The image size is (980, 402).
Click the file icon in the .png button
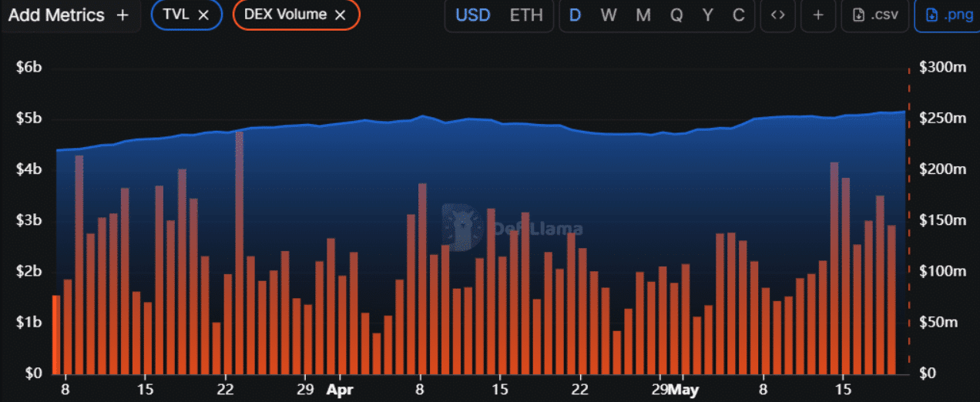click(931, 15)
